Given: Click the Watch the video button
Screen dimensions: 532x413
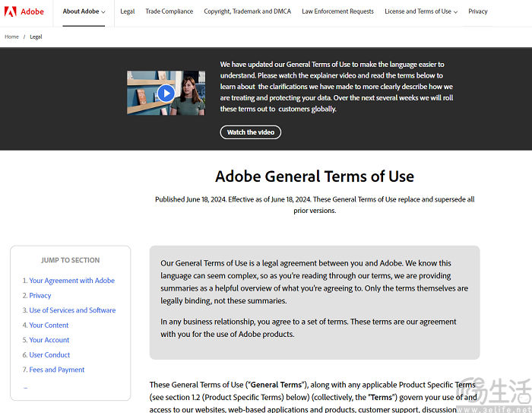Looking at the screenshot, I should pos(250,132).
